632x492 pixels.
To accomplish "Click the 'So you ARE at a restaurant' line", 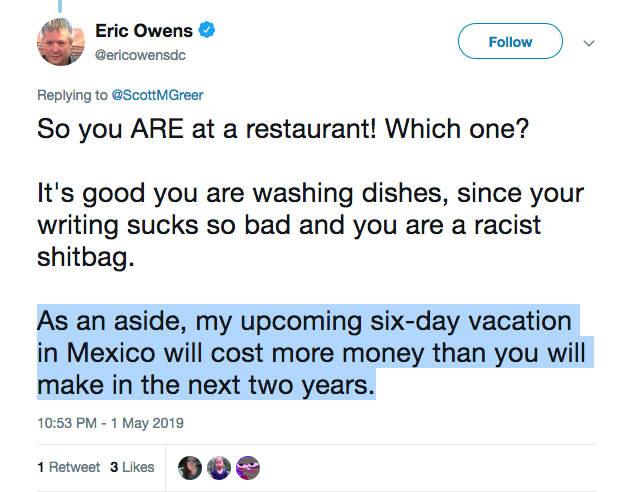I will tap(283, 129).
